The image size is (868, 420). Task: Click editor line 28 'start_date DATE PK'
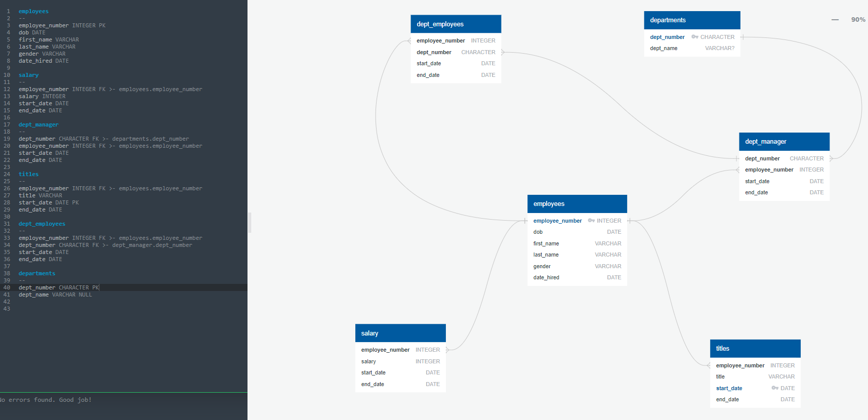pos(49,202)
